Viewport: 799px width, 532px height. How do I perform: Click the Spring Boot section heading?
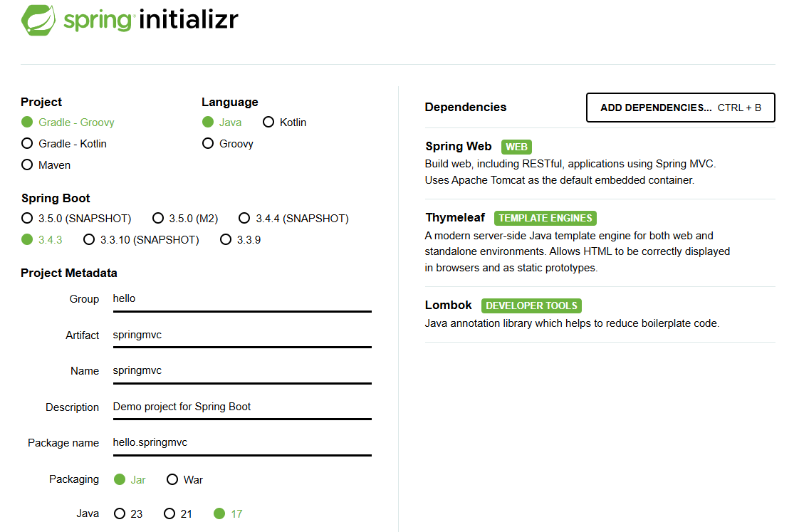(x=56, y=198)
